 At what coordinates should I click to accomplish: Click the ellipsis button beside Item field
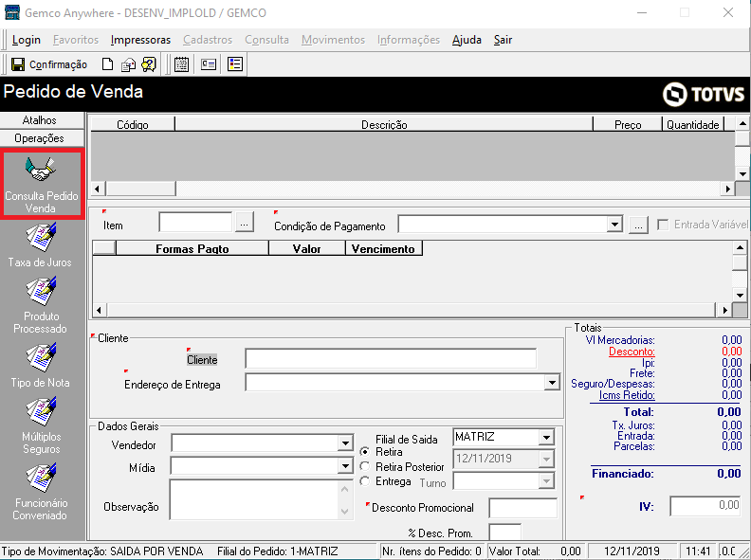coord(245,224)
